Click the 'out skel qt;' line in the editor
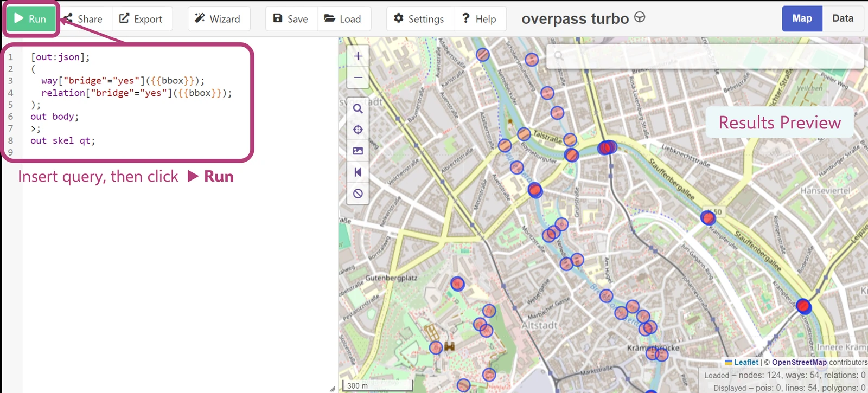The image size is (868, 393). (63, 140)
